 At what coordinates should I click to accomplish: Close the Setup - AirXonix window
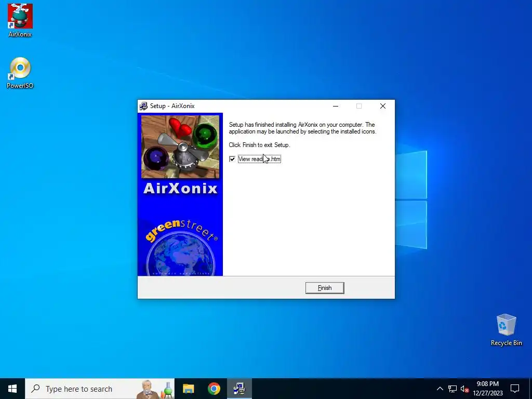pos(383,106)
